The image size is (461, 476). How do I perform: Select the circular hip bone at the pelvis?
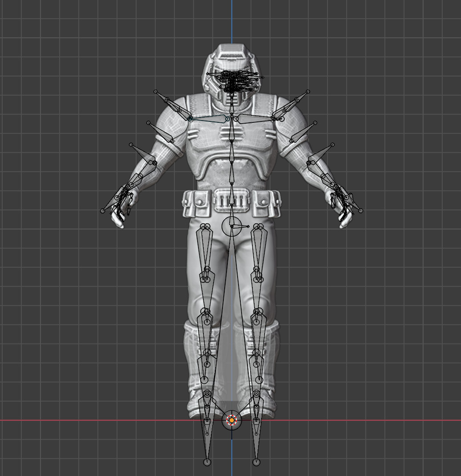pos(231,226)
